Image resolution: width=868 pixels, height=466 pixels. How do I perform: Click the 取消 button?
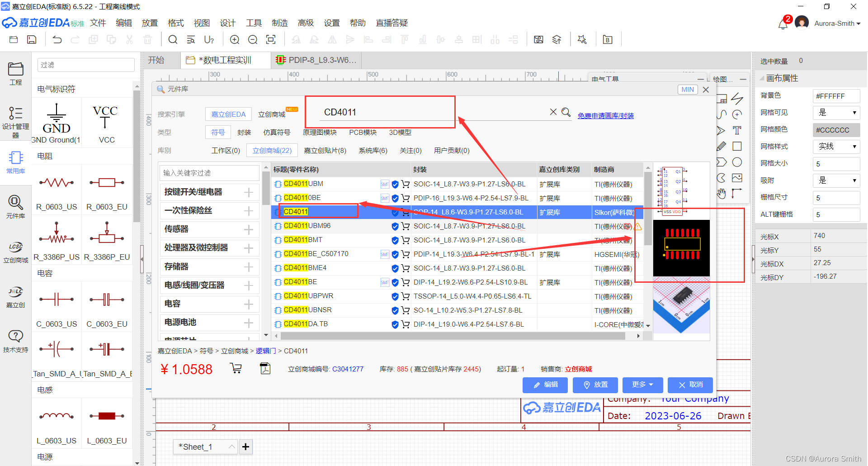pyautogui.click(x=690, y=385)
